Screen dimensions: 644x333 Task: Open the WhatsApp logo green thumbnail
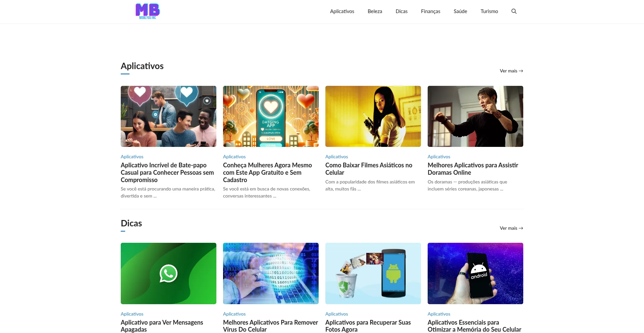168,273
